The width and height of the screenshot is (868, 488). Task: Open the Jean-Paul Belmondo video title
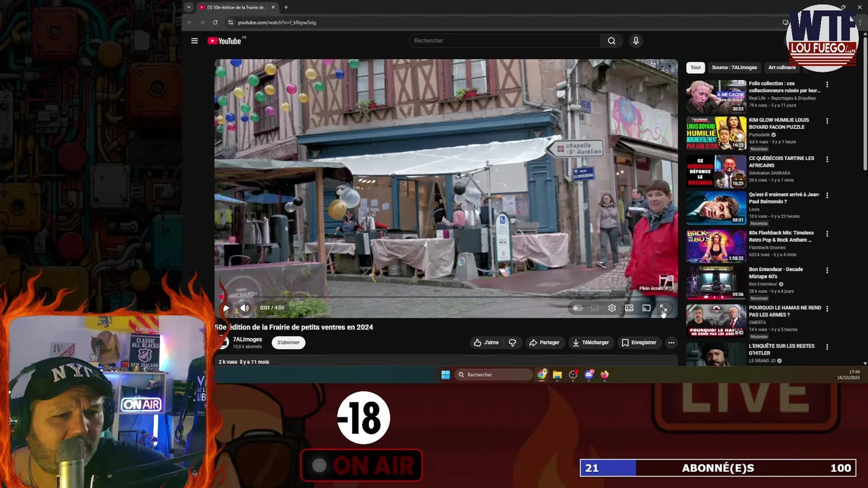pyautogui.click(x=784, y=198)
